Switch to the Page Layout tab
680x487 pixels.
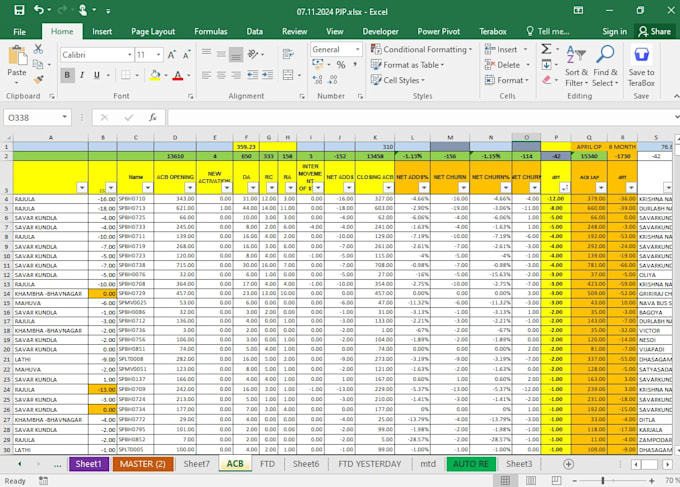pyautogui.click(x=153, y=32)
